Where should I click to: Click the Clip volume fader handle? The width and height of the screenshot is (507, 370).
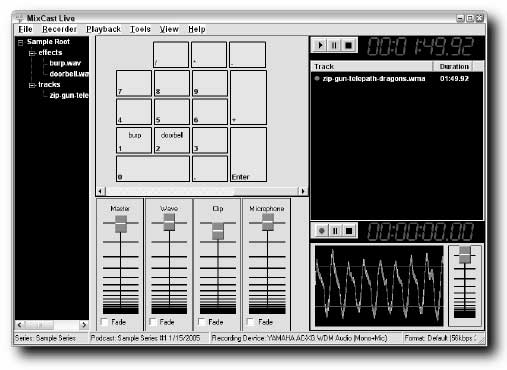(218, 231)
